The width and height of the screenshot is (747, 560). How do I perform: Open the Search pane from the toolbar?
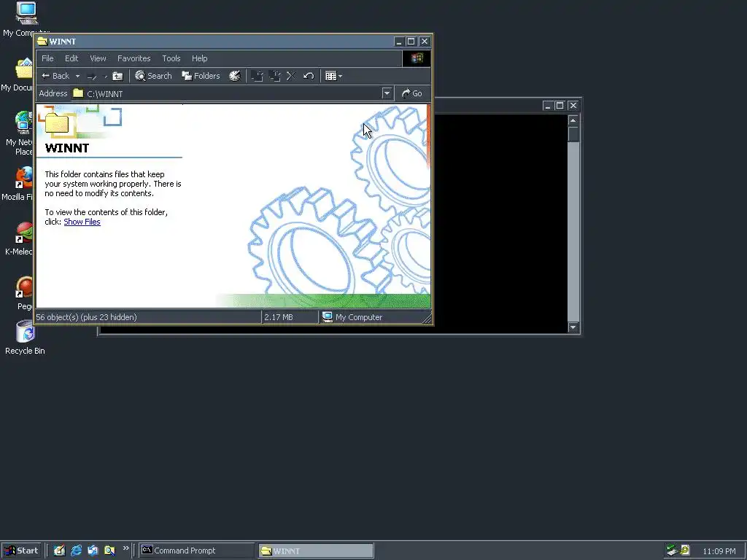pyautogui.click(x=153, y=76)
